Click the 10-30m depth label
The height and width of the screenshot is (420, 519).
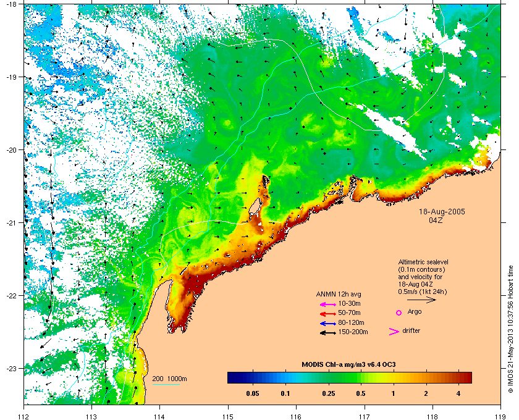point(349,303)
